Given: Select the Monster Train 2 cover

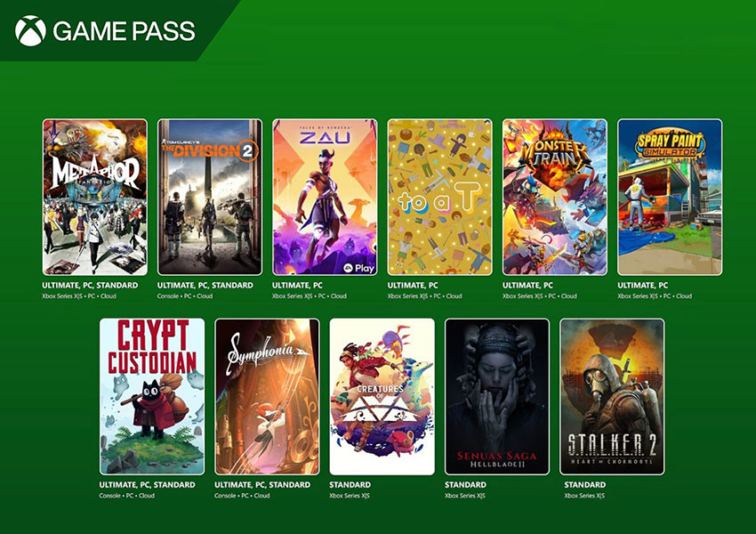Looking at the screenshot, I should (x=555, y=198).
